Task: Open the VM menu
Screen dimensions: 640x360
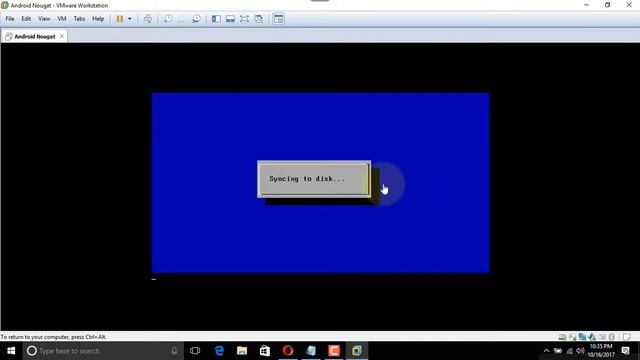Action: [x=62, y=19]
